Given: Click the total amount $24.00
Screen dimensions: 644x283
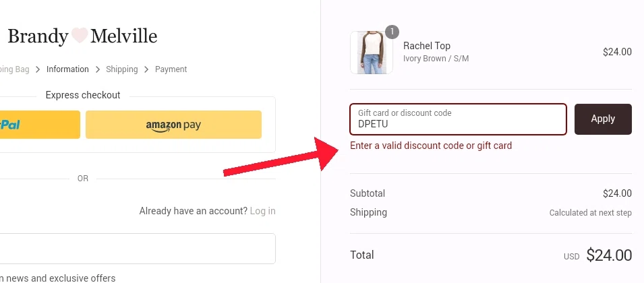Looking at the screenshot, I should tap(609, 255).
